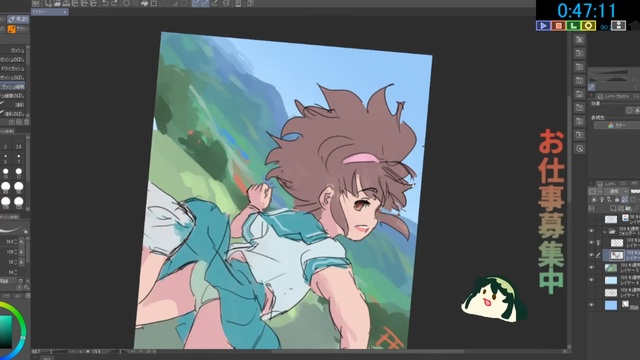The width and height of the screenshot is (640, 360).
Task: Select the orange acrylic sub tool icon
Action: [x=11, y=29]
